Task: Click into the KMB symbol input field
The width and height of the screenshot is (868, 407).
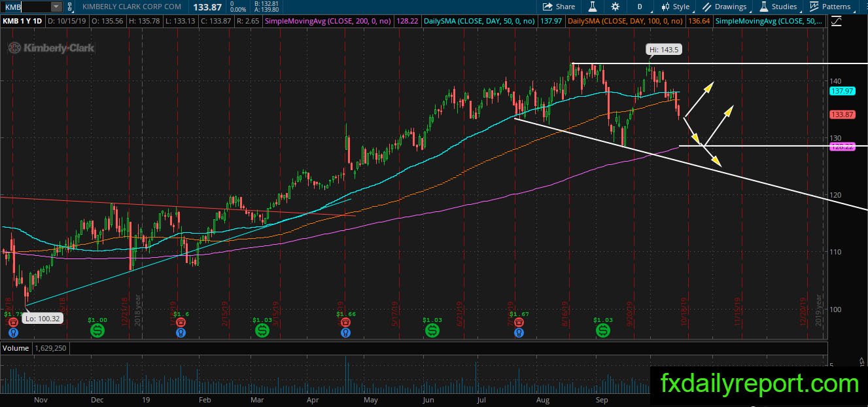Action: 26,7
